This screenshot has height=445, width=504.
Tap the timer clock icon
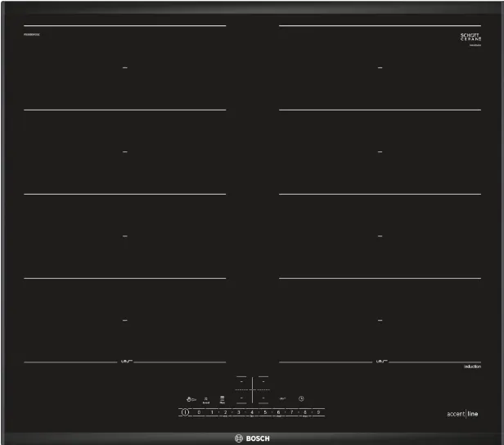(301, 398)
